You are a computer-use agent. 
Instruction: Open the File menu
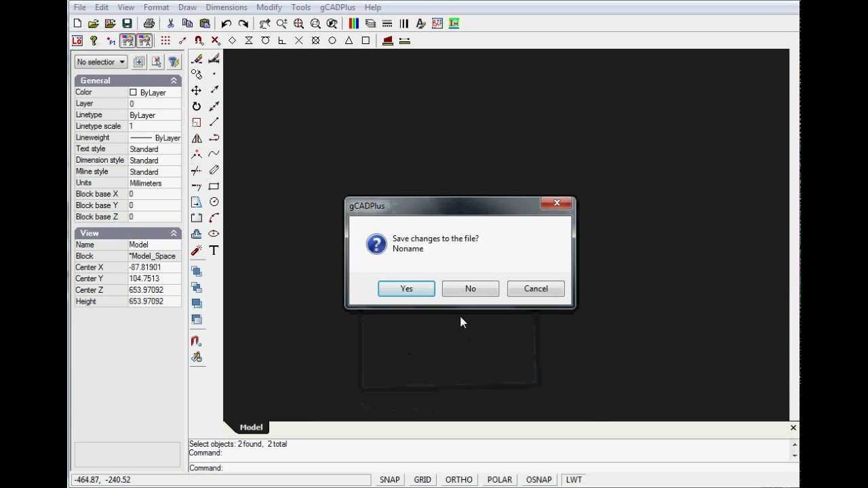[79, 7]
